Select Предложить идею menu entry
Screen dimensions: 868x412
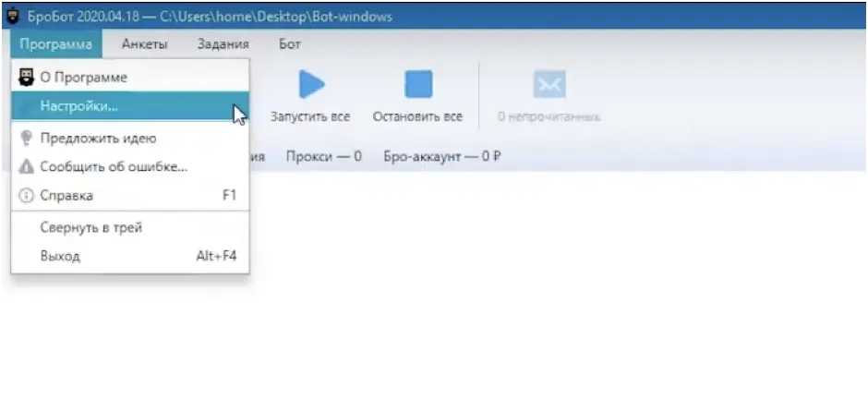point(130,138)
